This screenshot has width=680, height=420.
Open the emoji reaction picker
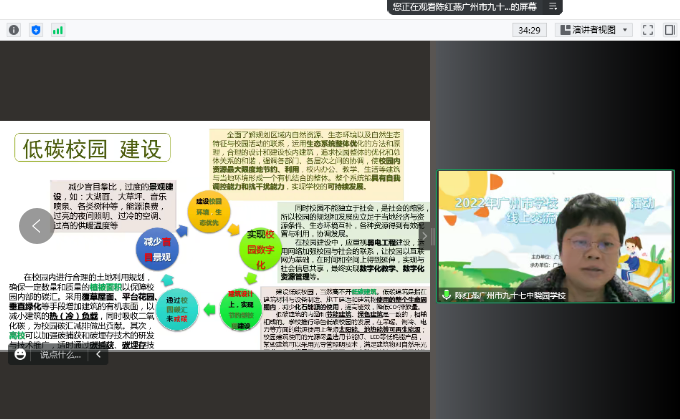click(21, 354)
